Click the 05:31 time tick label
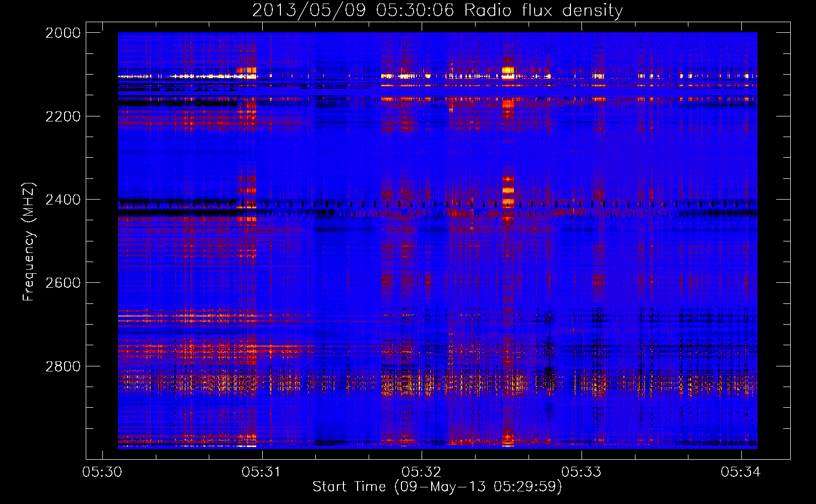Screen dimensions: 816x504 (262, 472)
